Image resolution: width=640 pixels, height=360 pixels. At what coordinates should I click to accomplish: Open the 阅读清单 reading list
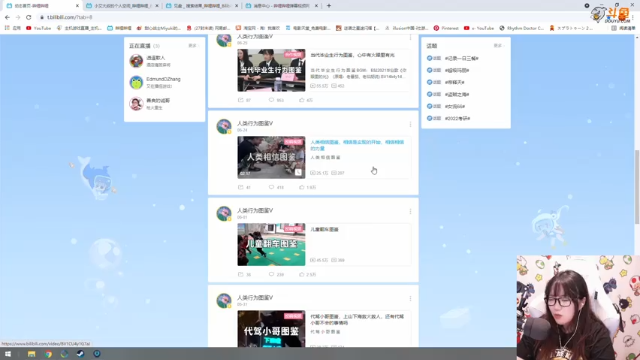[623, 28]
